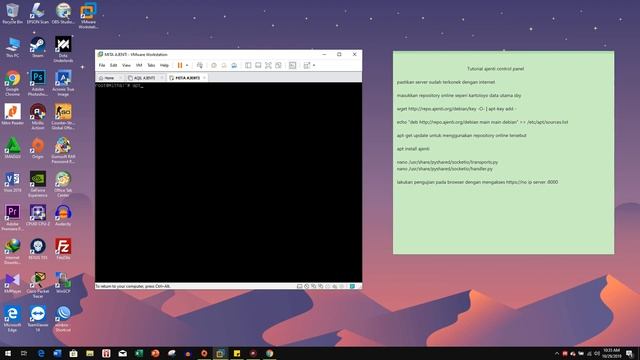Expand the power options dropdown arrow beside pause

[x=187, y=65]
